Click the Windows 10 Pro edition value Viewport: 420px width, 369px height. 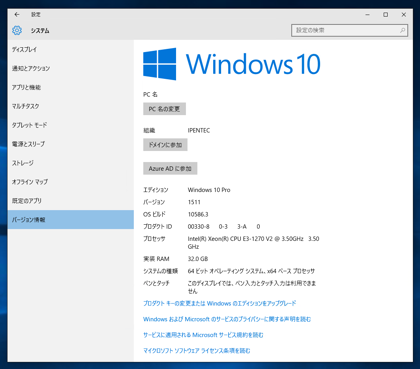coord(209,190)
